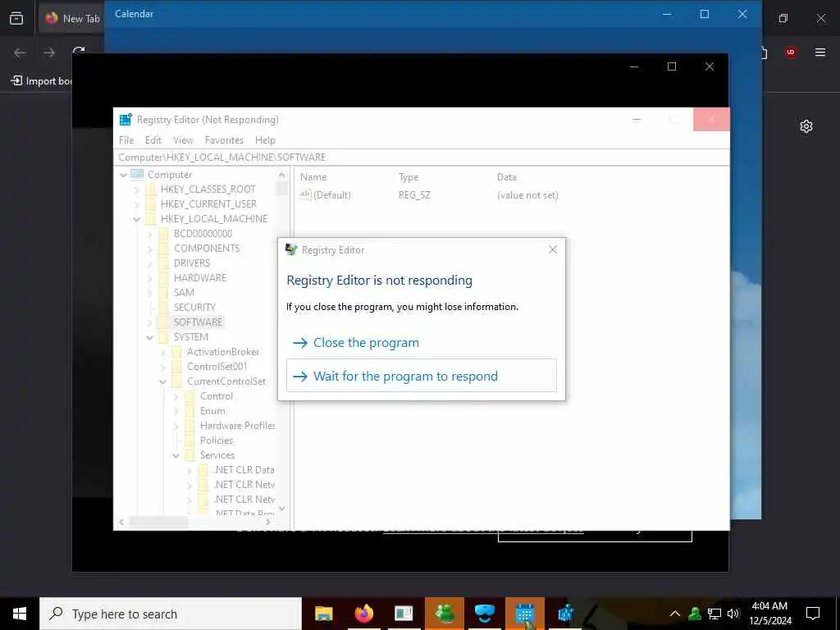This screenshot has height=630, width=840.
Task: Open the network status tray icon
Action: point(714,614)
